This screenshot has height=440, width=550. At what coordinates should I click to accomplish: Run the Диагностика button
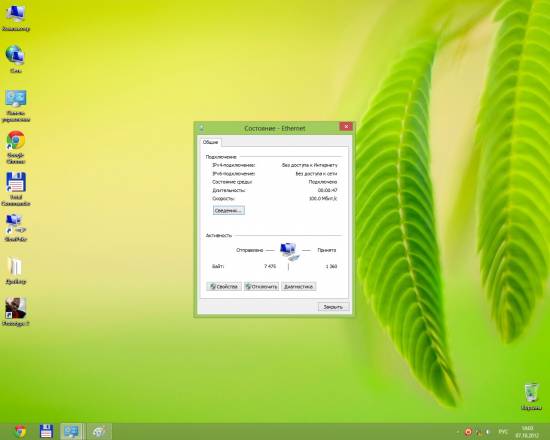(x=299, y=287)
